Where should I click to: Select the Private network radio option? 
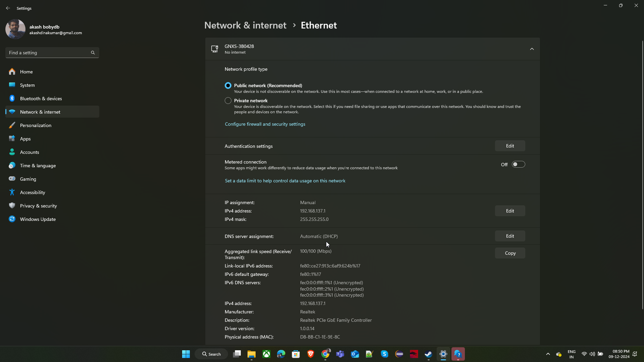pos(228,101)
